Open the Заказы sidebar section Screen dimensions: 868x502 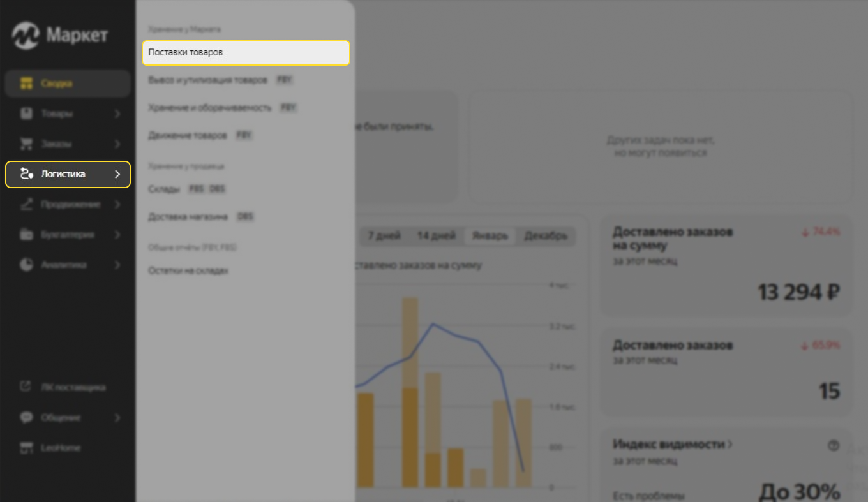(x=68, y=144)
